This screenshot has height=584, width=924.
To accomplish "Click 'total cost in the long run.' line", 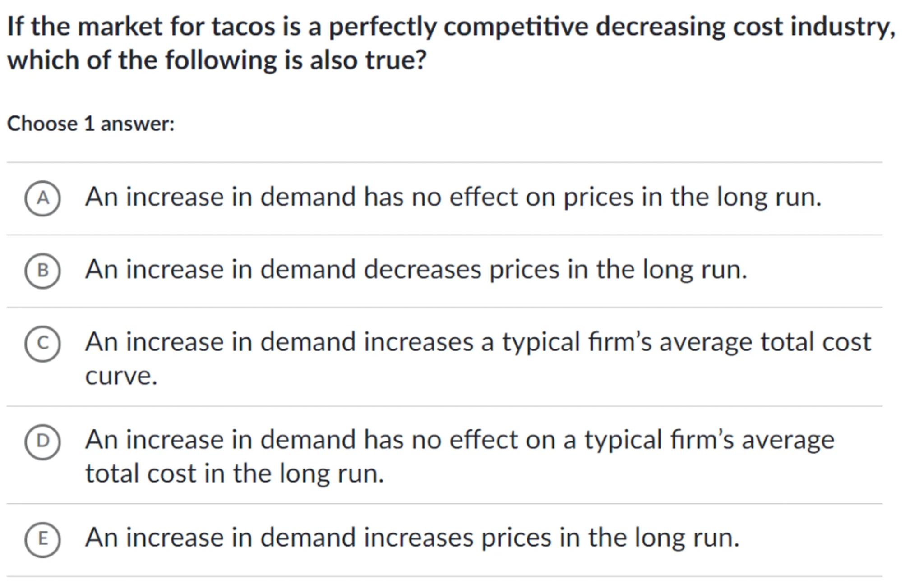I will pos(235,474).
